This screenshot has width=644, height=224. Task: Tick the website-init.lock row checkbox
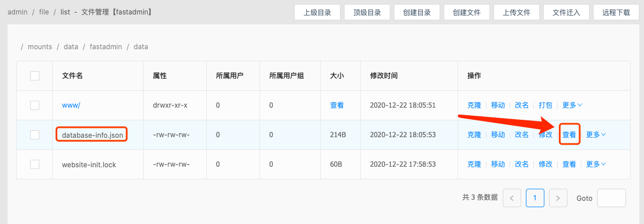[x=35, y=164]
